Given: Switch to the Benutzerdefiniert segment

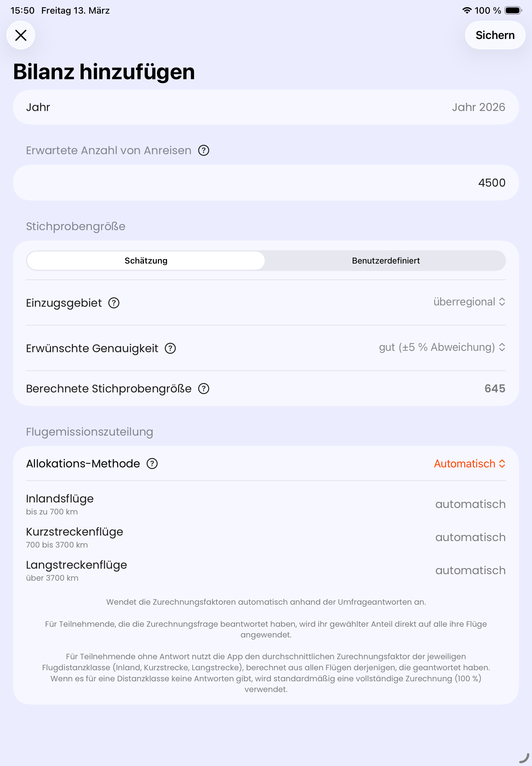Looking at the screenshot, I should (x=386, y=260).
